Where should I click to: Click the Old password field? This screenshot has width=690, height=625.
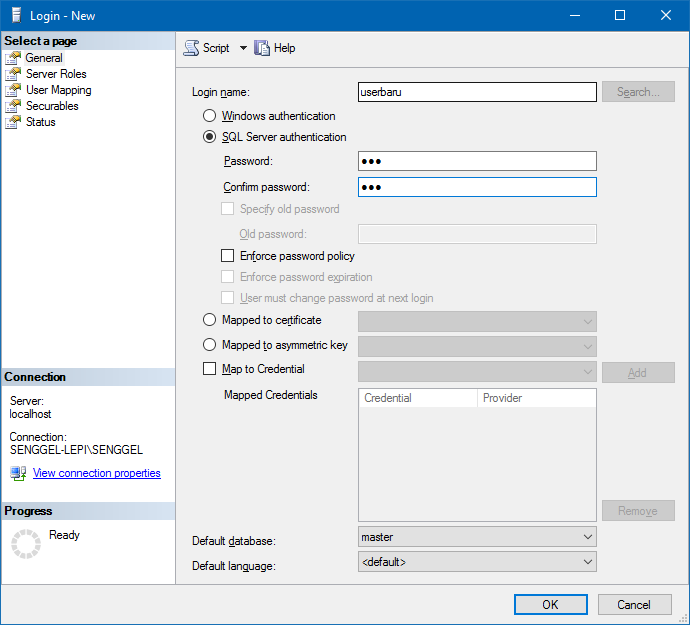point(477,234)
